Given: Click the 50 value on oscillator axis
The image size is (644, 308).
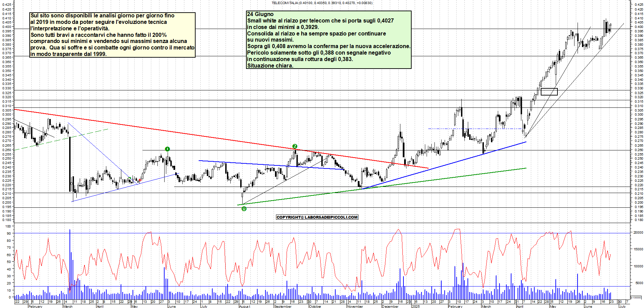Looking at the screenshot, I should click(x=9, y=262).
